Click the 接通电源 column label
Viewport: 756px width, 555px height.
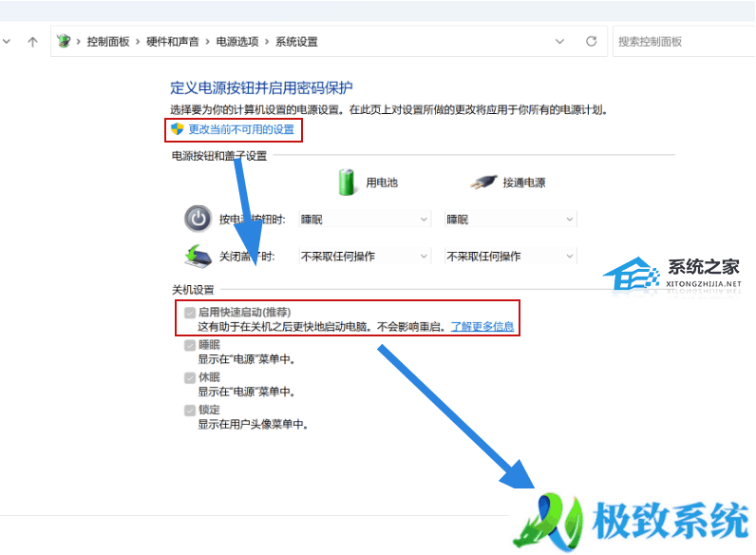pos(524,182)
